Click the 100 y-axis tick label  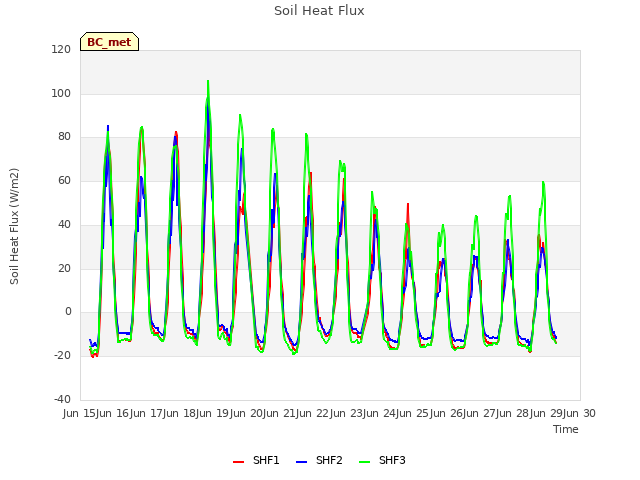coord(61,93)
